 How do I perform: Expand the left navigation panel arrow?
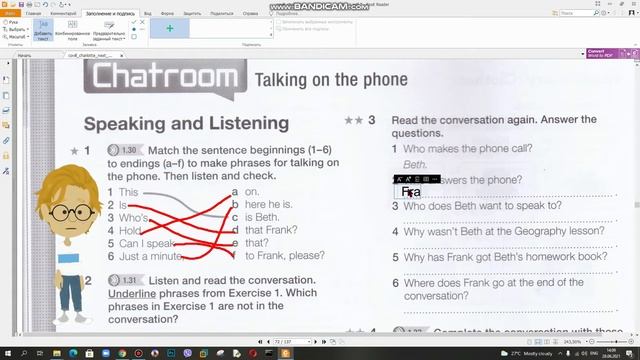(8, 64)
